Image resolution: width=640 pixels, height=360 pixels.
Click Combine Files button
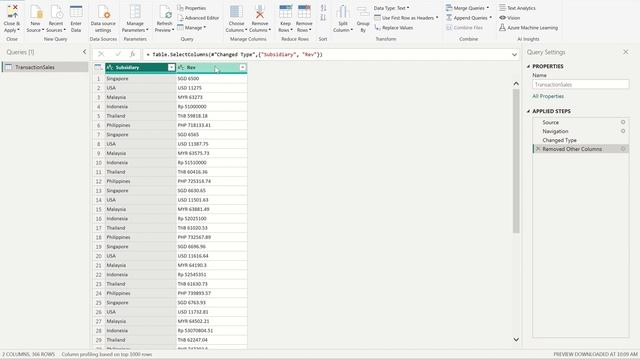pos(464,28)
